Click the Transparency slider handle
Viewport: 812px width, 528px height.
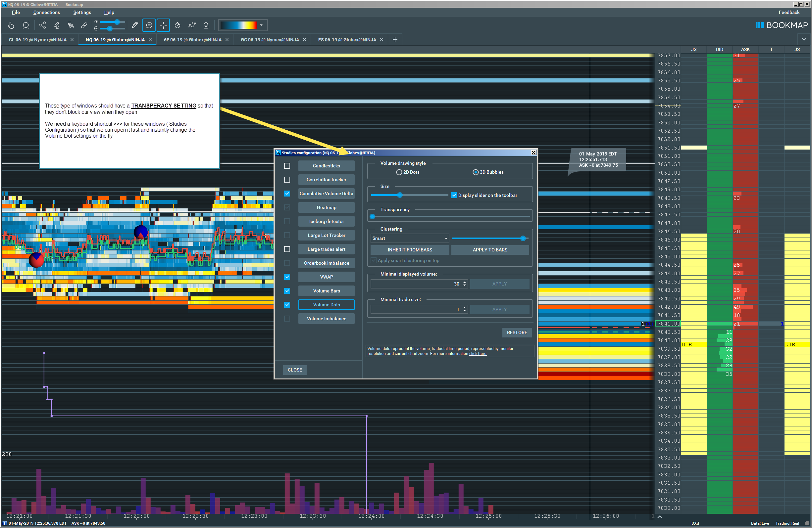(x=373, y=216)
